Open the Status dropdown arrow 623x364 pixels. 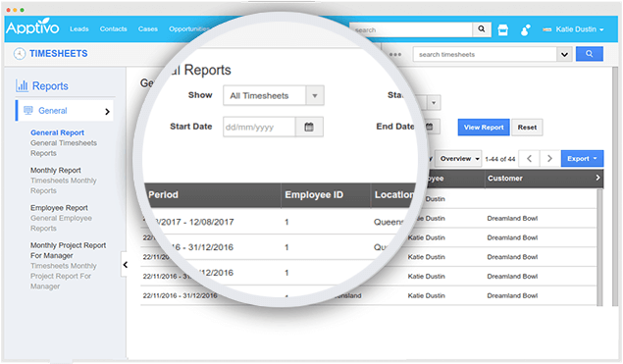434,102
